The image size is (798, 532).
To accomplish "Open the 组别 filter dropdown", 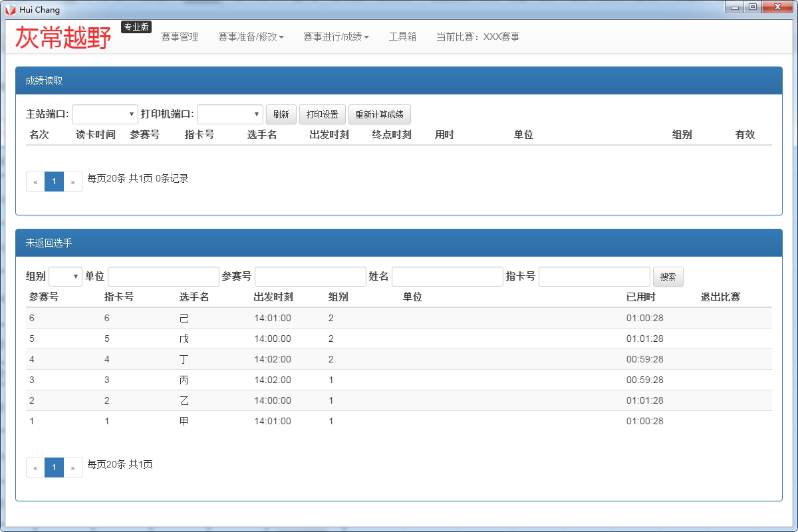I will [x=65, y=277].
